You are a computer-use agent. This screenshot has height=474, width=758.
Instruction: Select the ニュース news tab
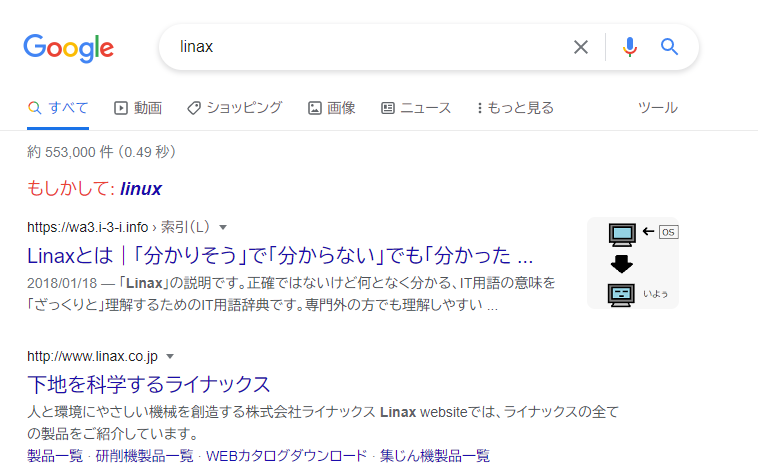tap(416, 108)
